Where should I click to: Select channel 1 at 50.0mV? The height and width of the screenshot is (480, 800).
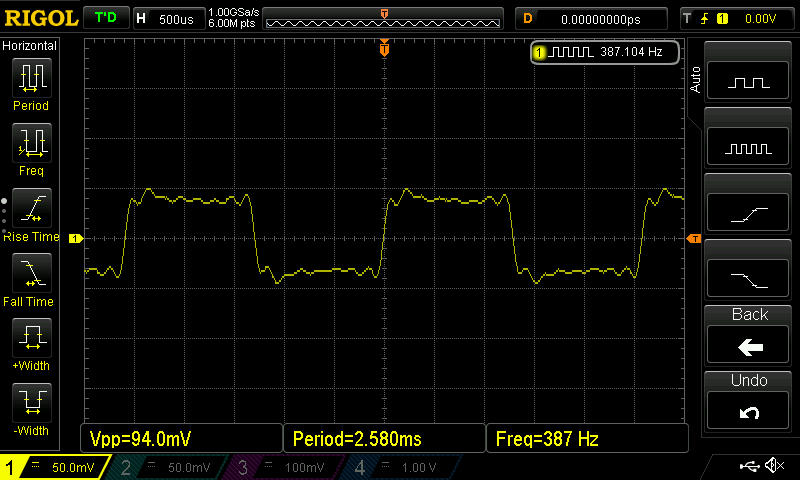pyautogui.click(x=55, y=467)
